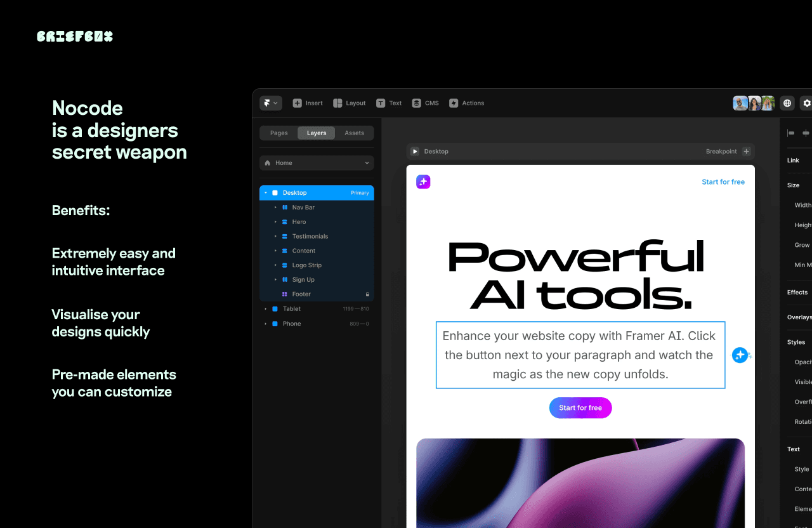Click the gradient Start for free button
Viewport: 812px width, 528px height.
580,408
